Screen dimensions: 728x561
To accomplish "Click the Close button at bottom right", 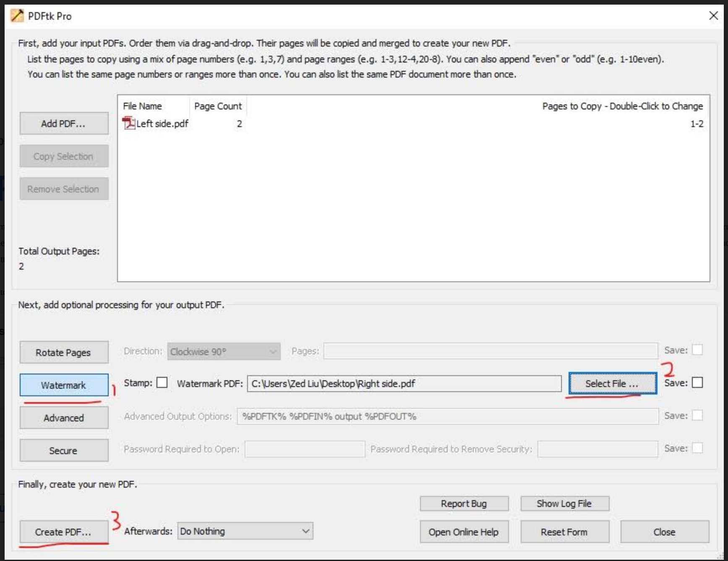I will tap(665, 532).
